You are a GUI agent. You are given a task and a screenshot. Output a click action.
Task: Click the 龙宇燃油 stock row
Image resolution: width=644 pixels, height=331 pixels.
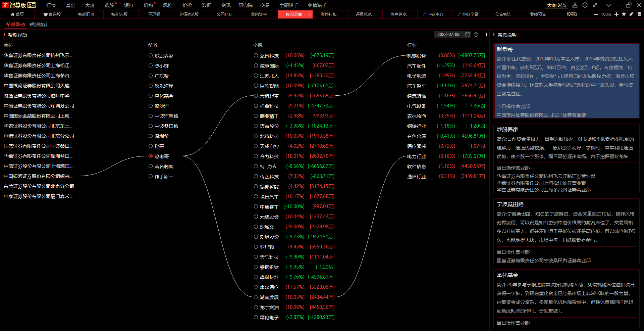[x=294, y=307]
